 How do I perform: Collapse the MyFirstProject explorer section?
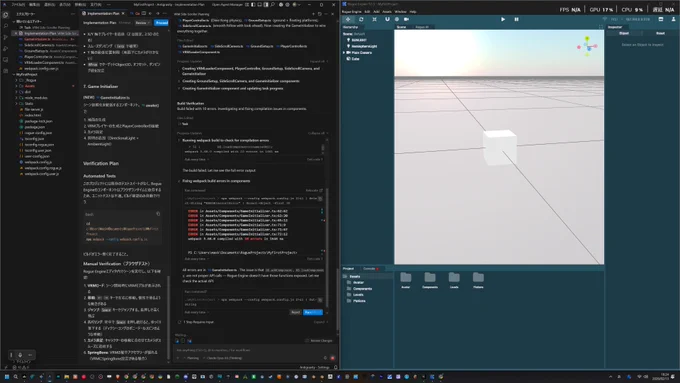coord(14,75)
